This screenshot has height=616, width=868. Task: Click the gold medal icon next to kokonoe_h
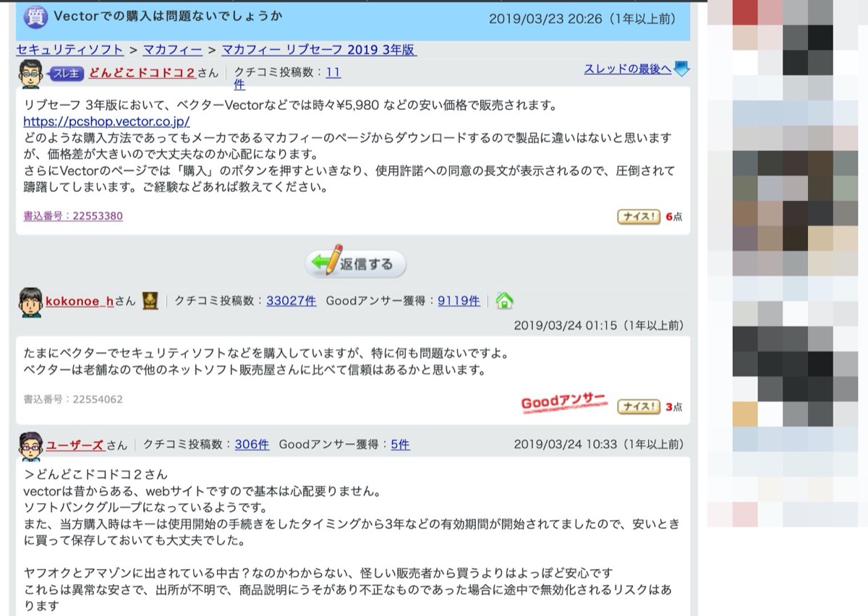click(x=150, y=301)
